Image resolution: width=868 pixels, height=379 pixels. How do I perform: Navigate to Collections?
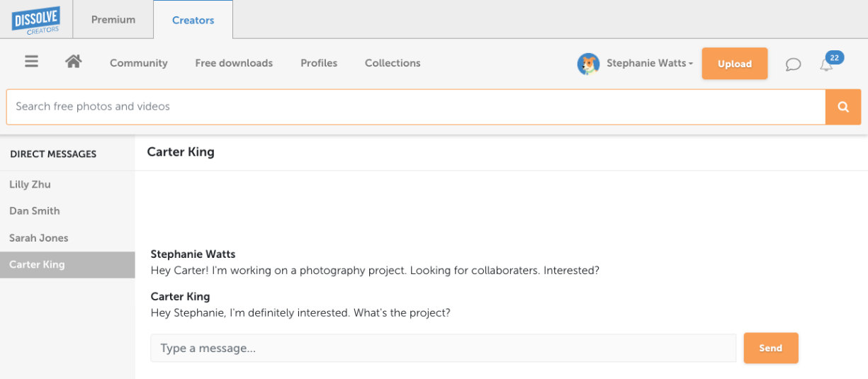pyautogui.click(x=393, y=63)
